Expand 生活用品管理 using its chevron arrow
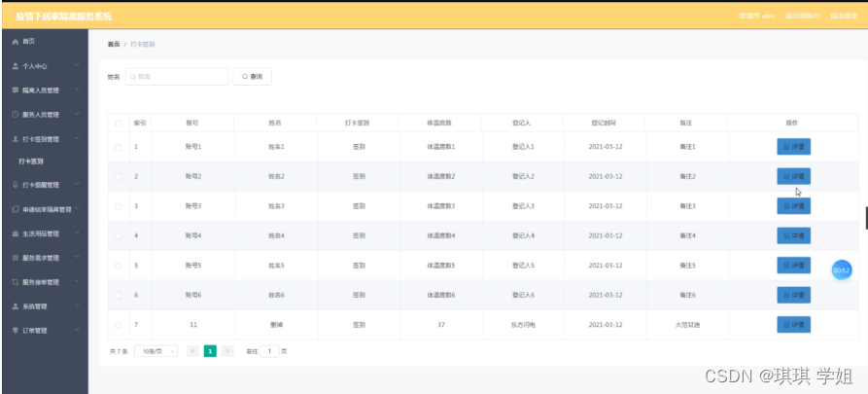This screenshot has height=394, width=868. click(77, 233)
